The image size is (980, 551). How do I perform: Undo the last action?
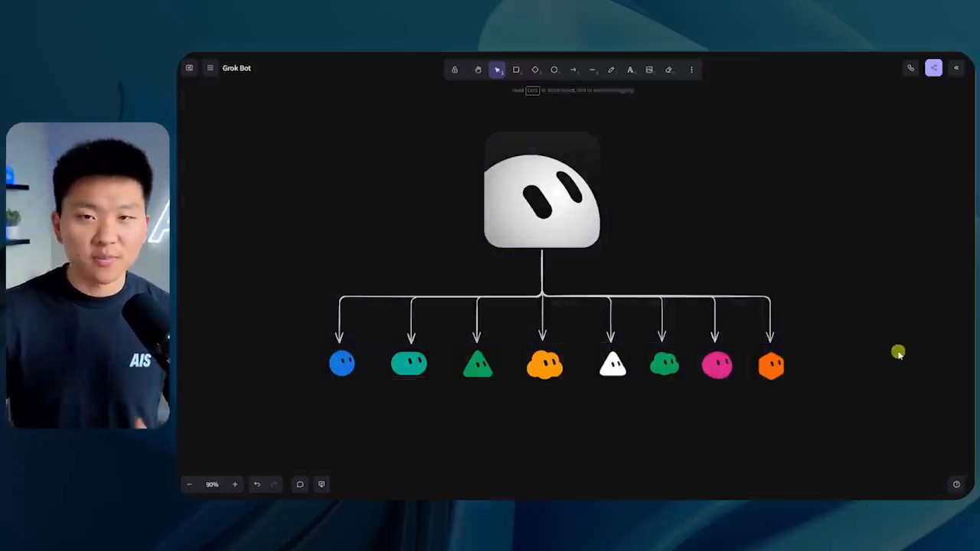(257, 484)
